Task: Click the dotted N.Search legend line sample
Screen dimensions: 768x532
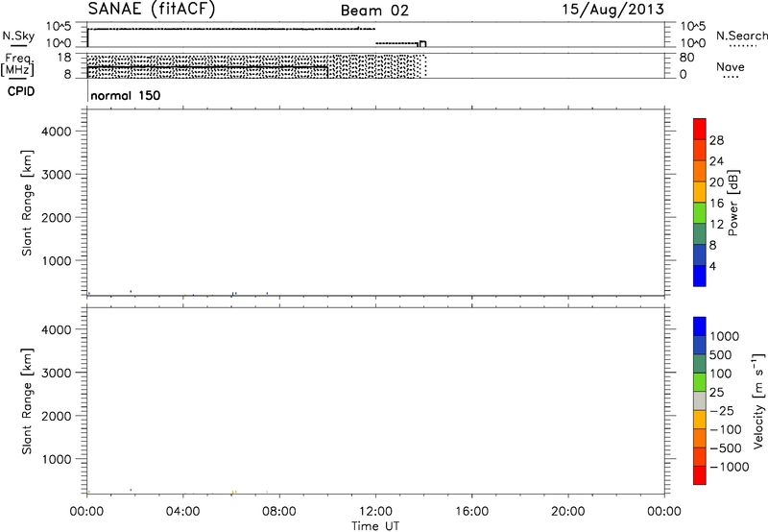Action: pyautogui.click(x=742, y=46)
